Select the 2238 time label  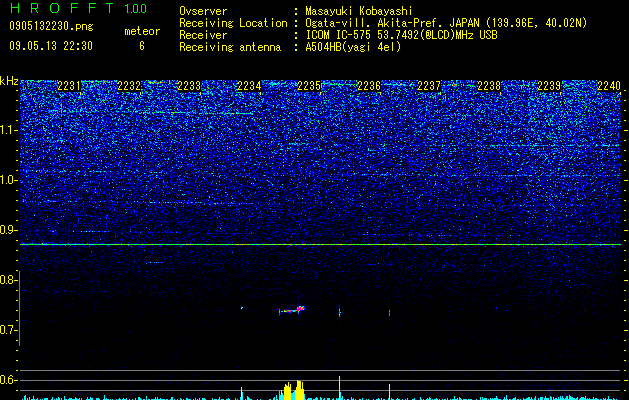[489, 86]
